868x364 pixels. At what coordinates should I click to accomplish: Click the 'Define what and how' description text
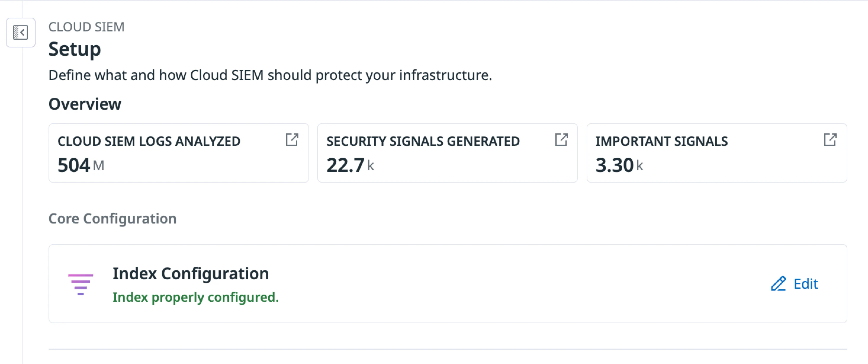pyautogui.click(x=270, y=75)
